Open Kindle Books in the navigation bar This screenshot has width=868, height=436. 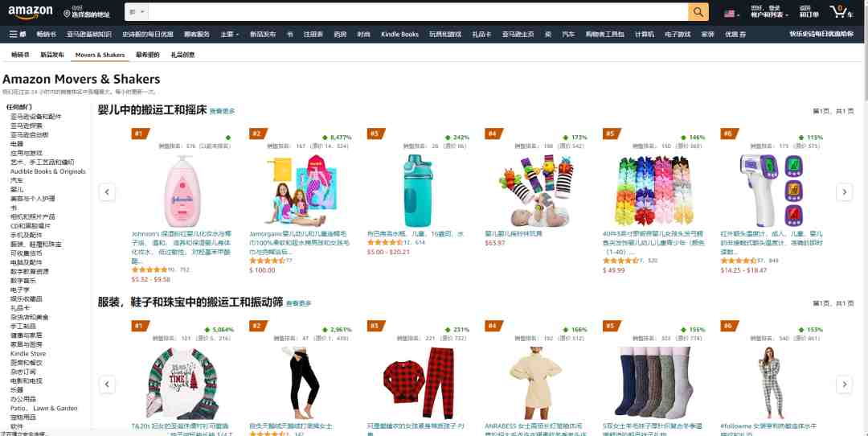399,35
